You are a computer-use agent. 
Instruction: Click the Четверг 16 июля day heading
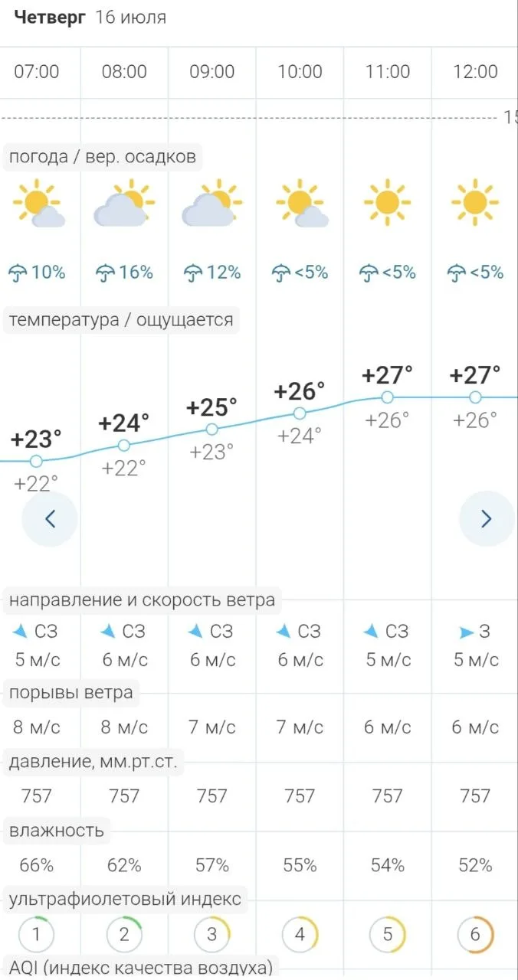pyautogui.click(x=90, y=17)
